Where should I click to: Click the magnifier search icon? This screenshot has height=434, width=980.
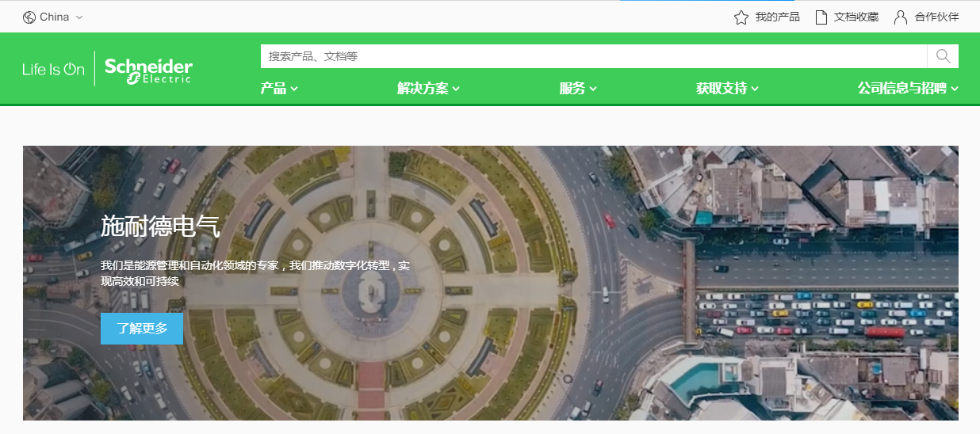point(943,56)
